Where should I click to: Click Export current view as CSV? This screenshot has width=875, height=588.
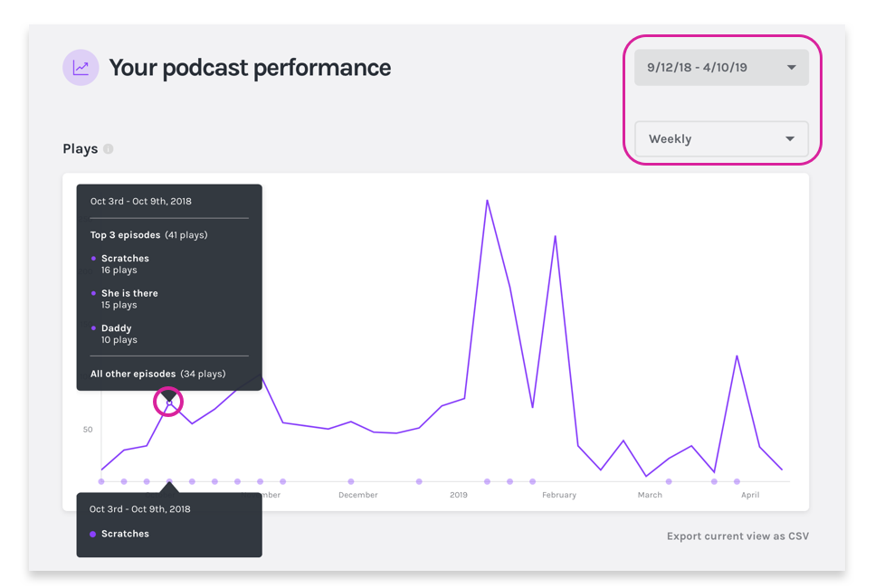click(x=737, y=536)
